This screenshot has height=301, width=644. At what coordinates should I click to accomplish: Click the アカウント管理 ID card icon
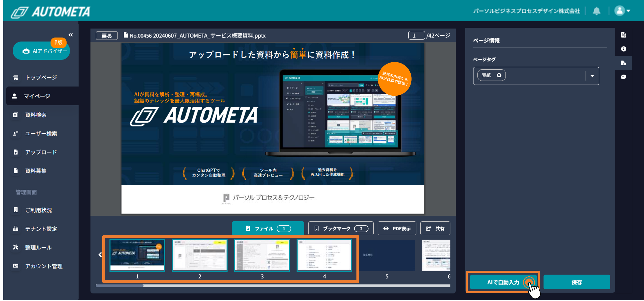(x=16, y=266)
